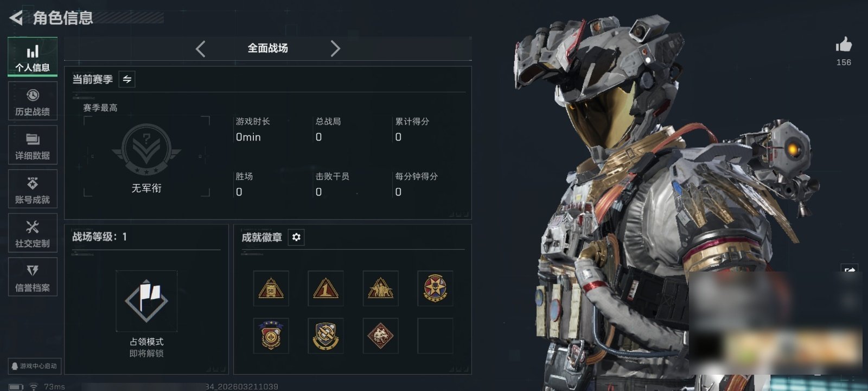The width and height of the screenshot is (868, 391).
Task: Select the 详细数据 sidebar icon
Action: (x=33, y=145)
